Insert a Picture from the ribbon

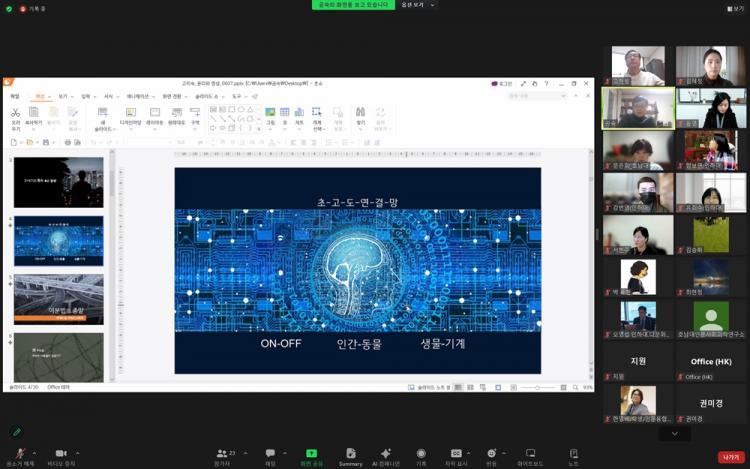(x=270, y=117)
